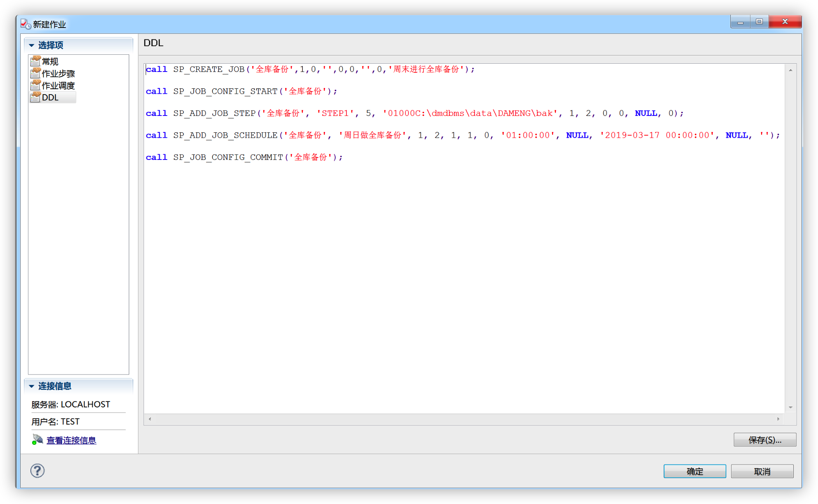Screen dimensions: 818x504
Task: Confirm with the 确定 button
Action: [x=695, y=472]
